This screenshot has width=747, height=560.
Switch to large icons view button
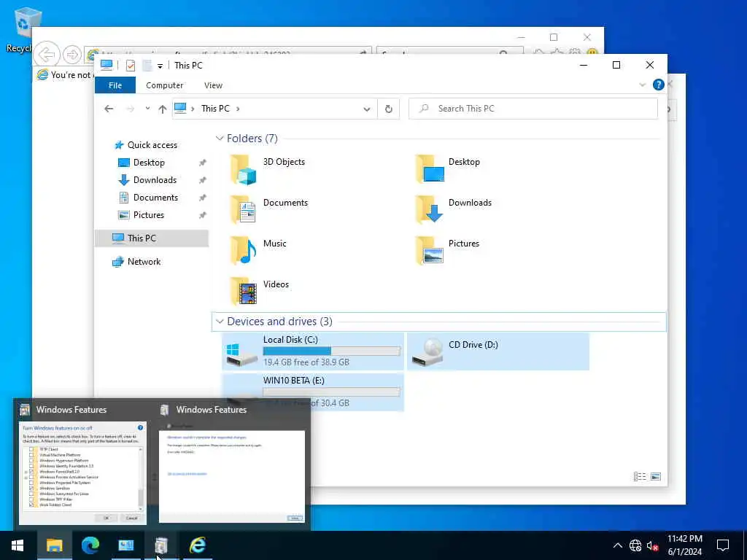click(x=656, y=477)
